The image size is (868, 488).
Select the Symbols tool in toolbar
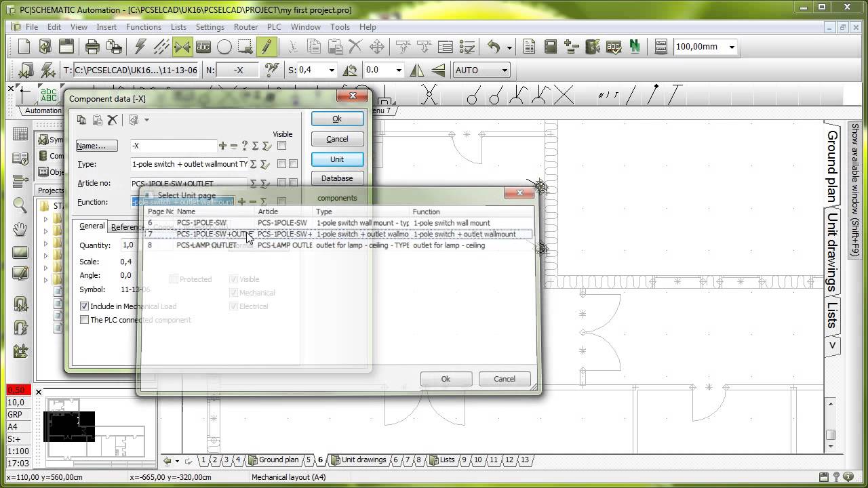[182, 47]
